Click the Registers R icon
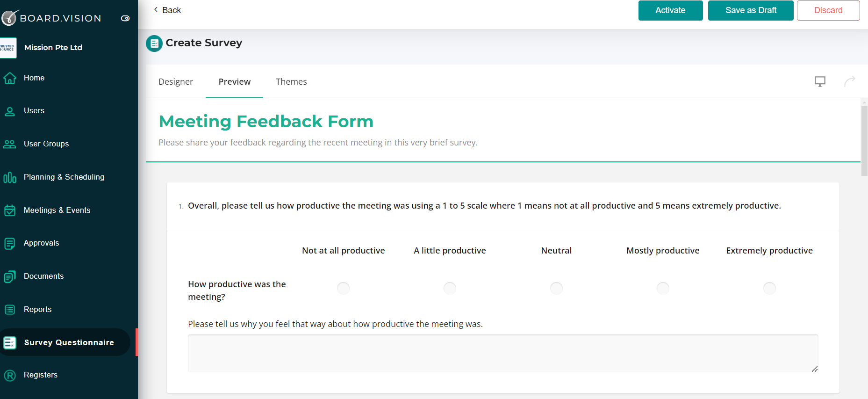The height and width of the screenshot is (399, 868). [x=10, y=375]
